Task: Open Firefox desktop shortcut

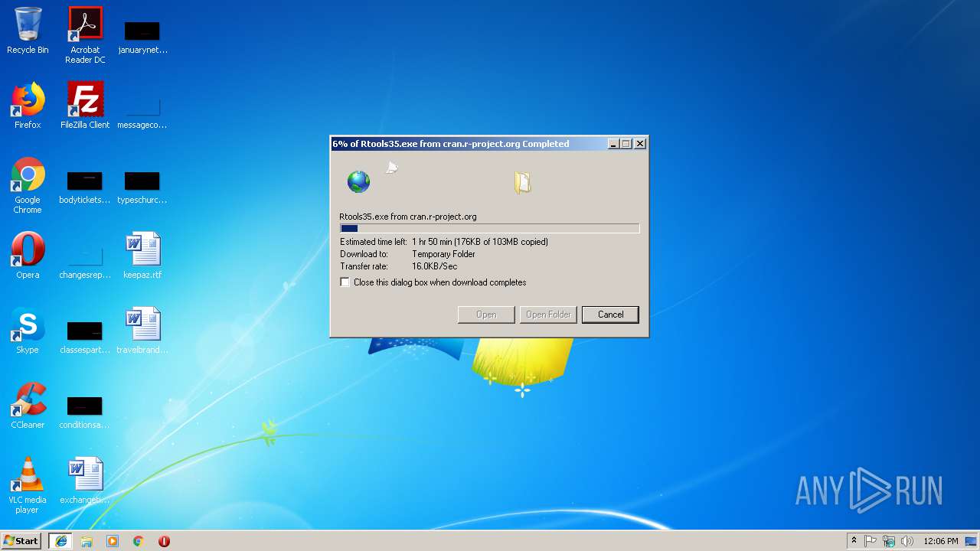Action: point(28,106)
